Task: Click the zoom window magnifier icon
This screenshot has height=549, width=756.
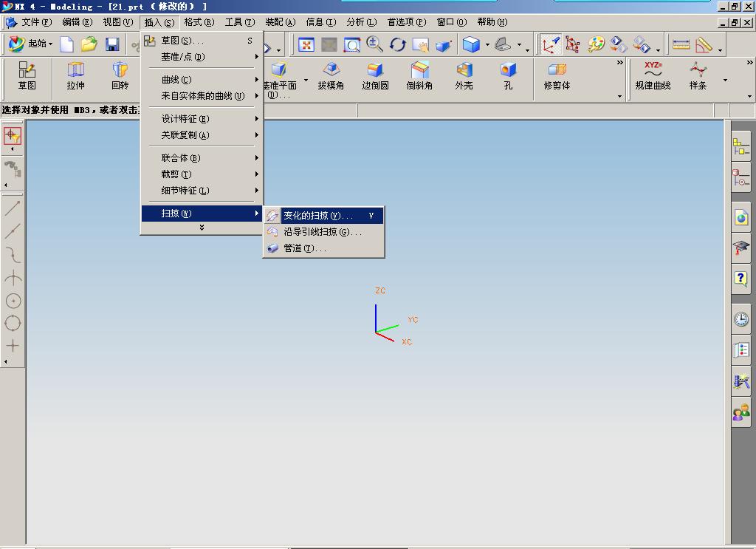Action: tap(352, 45)
